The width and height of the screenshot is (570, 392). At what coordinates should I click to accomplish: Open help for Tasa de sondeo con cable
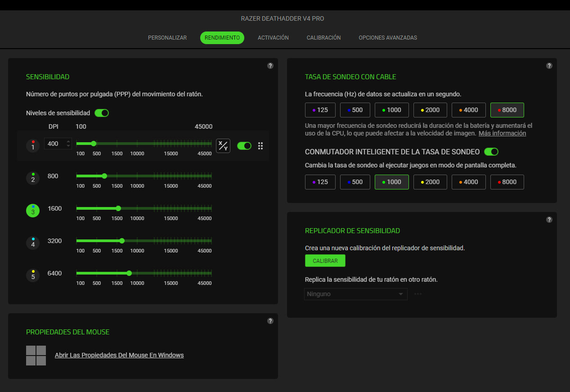[549, 66]
